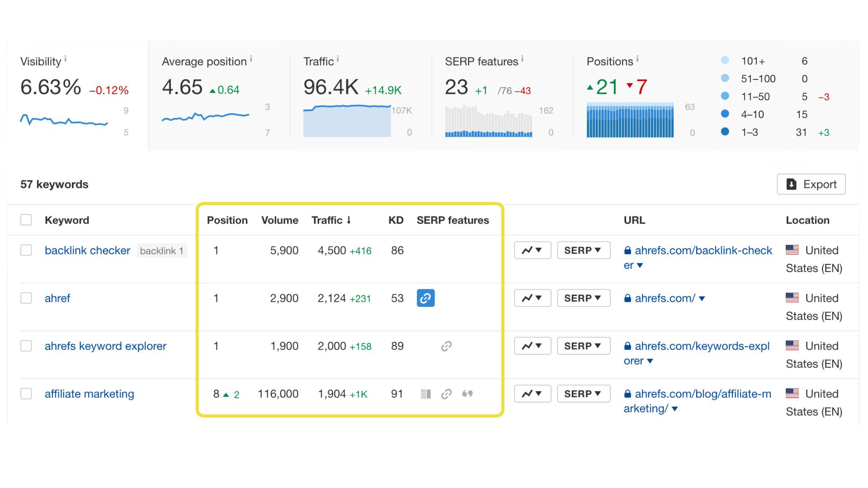The width and height of the screenshot is (868, 488).
Task: Sort by the SERP features column header
Action: (x=453, y=220)
